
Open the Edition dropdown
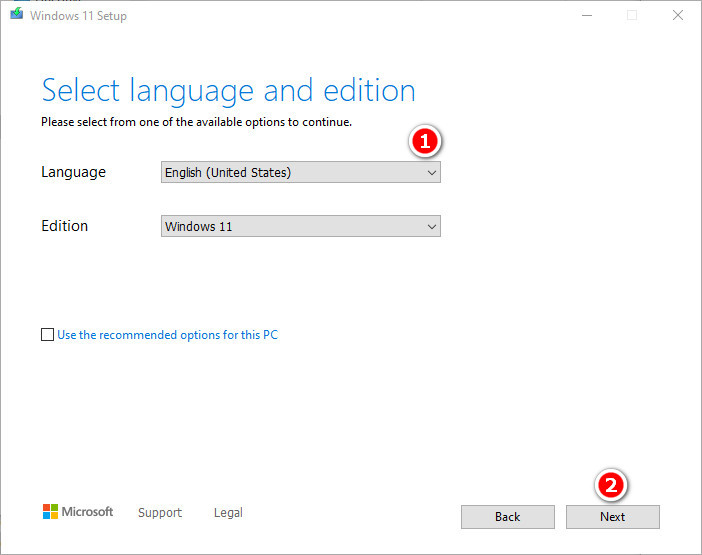(300, 226)
